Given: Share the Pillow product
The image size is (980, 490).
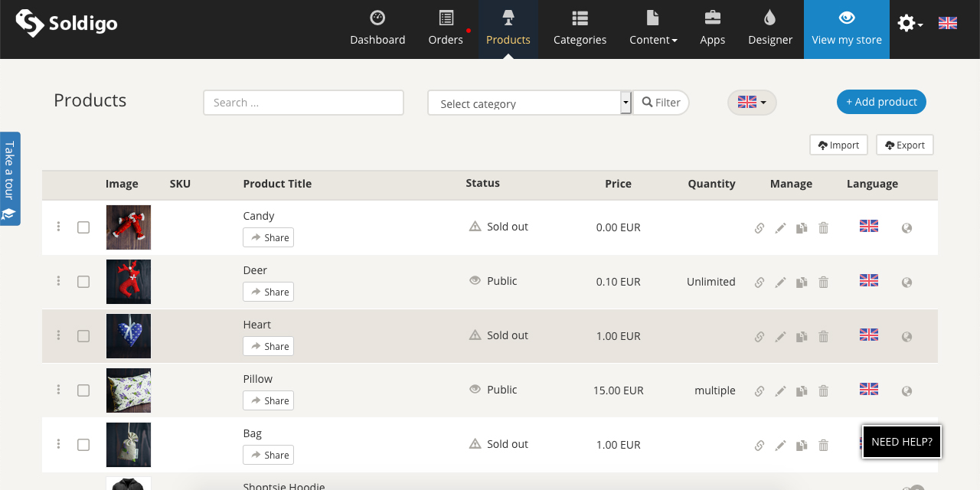Looking at the screenshot, I should pyautogui.click(x=269, y=400).
